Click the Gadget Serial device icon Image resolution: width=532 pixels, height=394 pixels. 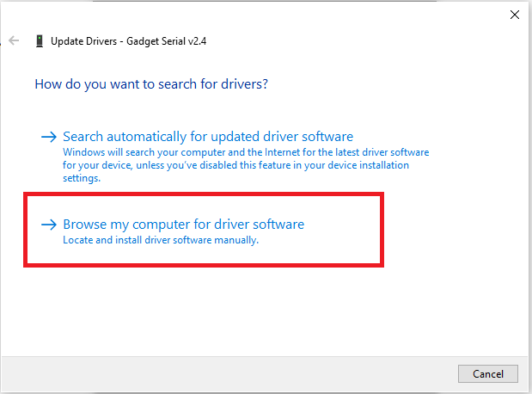[x=40, y=41]
